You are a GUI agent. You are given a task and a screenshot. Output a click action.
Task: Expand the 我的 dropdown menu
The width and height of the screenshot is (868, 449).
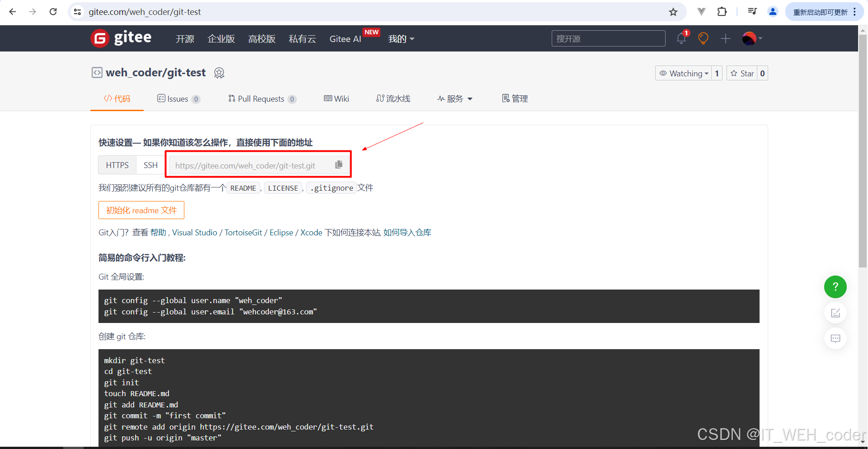pos(401,39)
